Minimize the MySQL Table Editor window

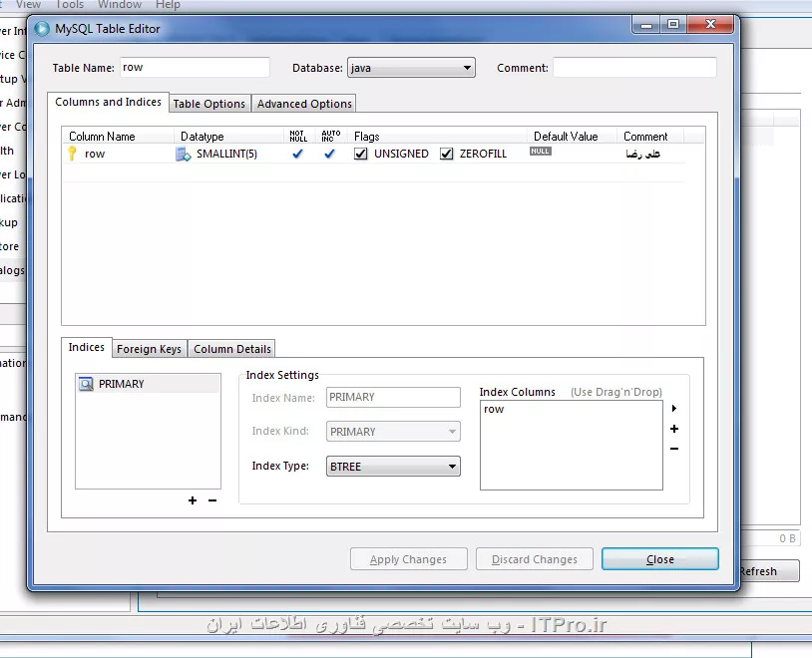(x=646, y=25)
